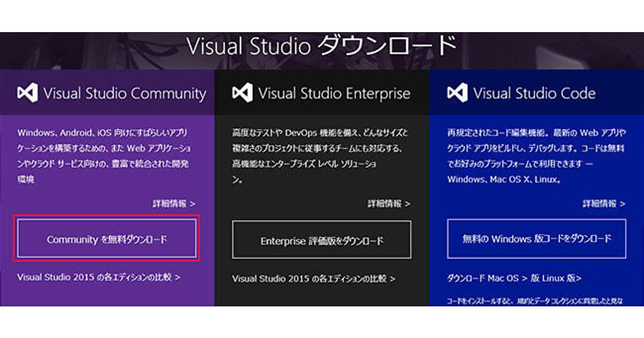Click Code description starting with 再規定された
The height and width of the screenshot is (338, 644).
[536, 156]
